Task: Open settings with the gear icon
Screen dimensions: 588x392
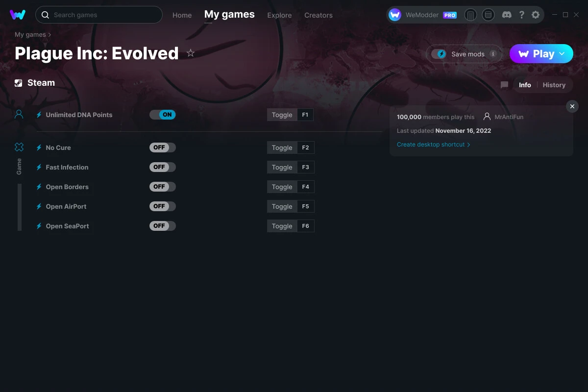Action: [536, 15]
